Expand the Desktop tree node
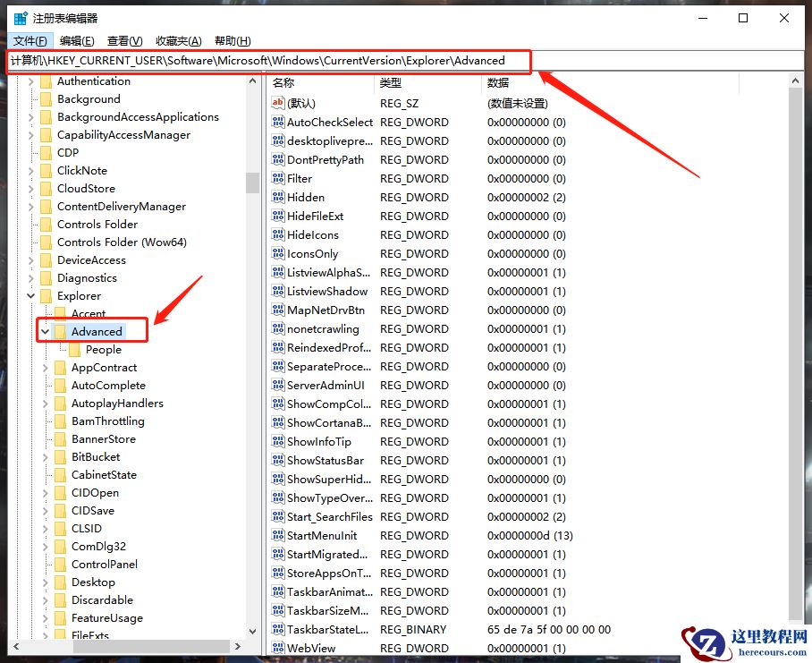812x663 pixels. pyautogui.click(x=45, y=582)
